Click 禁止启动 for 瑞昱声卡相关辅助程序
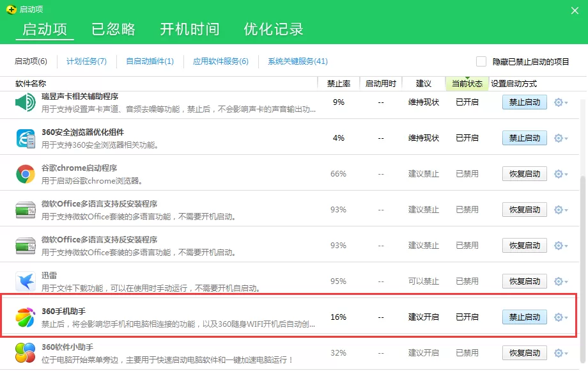The image size is (588, 371). coord(525,102)
